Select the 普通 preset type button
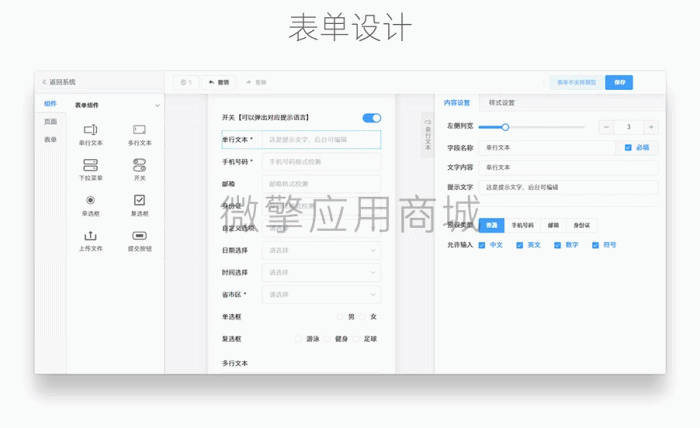Image resolution: width=700 pixels, height=428 pixels. coord(492,225)
